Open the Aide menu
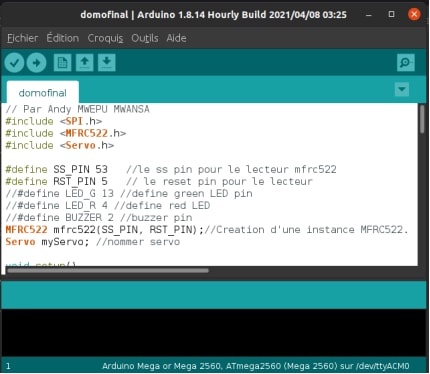 click(176, 38)
